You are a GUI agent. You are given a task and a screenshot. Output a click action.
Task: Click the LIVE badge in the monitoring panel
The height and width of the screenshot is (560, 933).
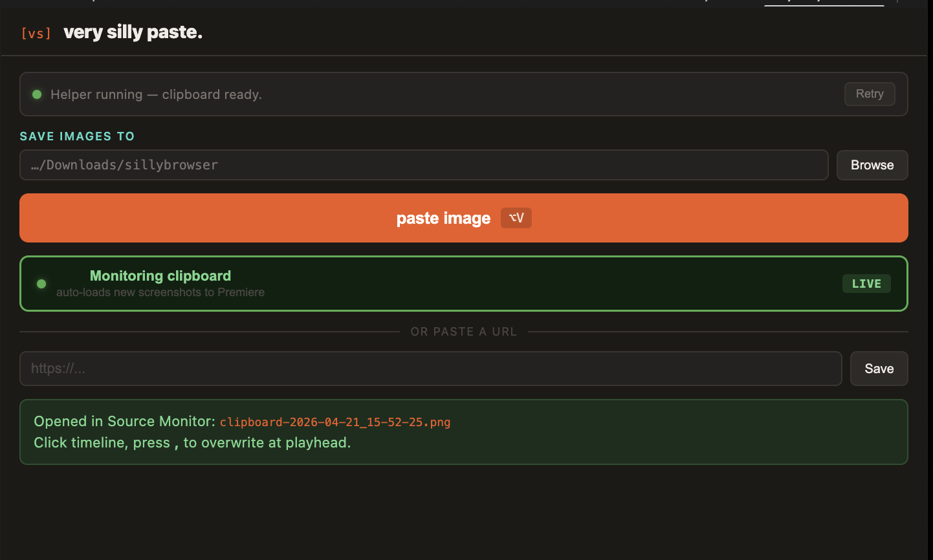pos(866,283)
